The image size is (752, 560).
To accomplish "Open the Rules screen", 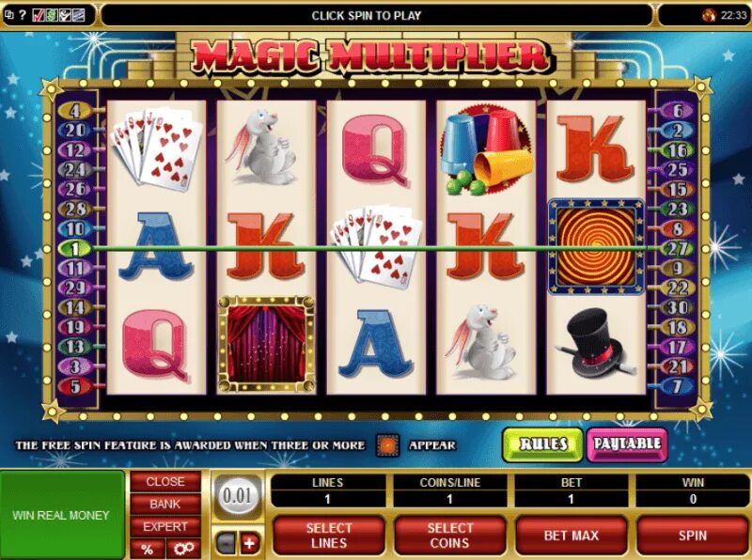I will pyautogui.click(x=543, y=444).
